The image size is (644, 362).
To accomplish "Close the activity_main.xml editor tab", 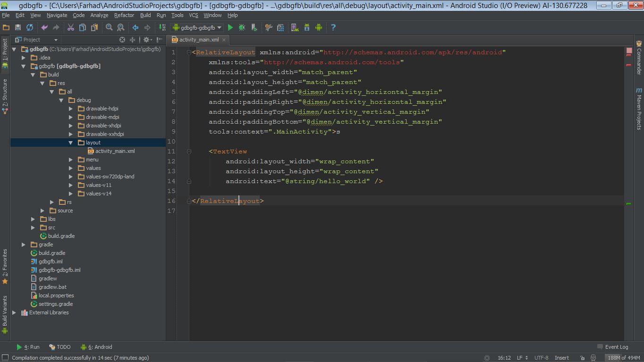I will tap(224, 40).
